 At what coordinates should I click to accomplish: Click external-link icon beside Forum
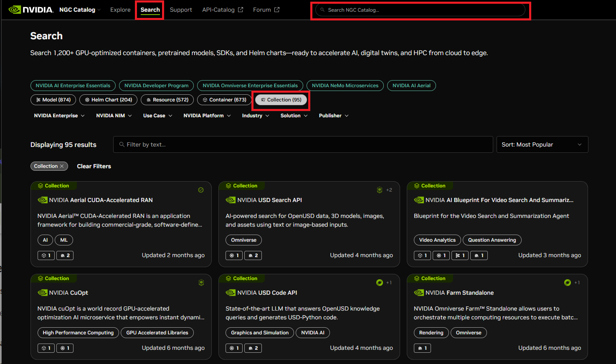pos(277,10)
